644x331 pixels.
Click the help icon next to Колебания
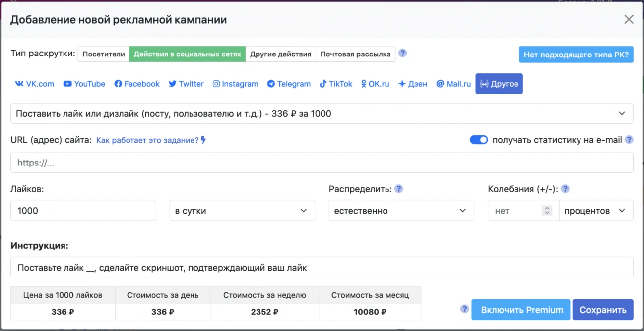point(565,189)
